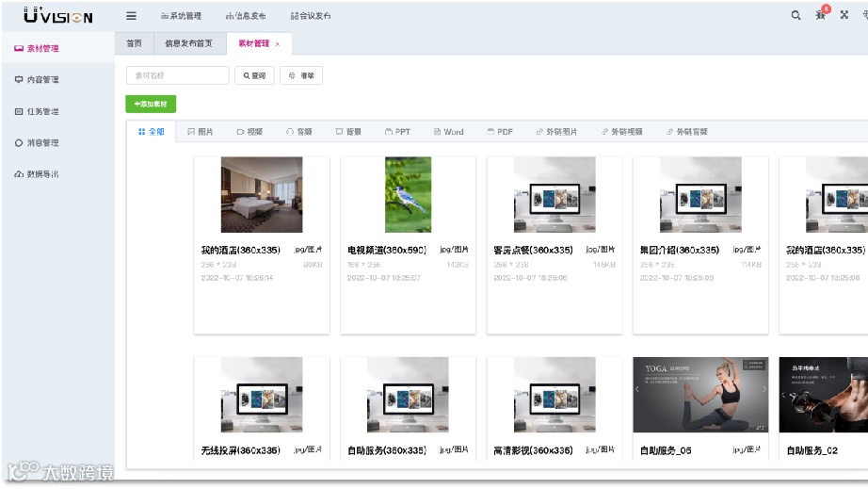The width and height of the screenshot is (868, 489).
Task: Open the search magnifier icon in header
Action: (796, 15)
